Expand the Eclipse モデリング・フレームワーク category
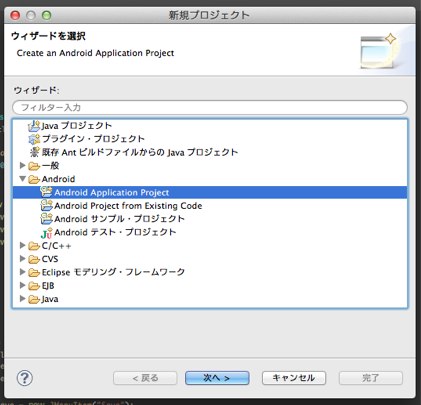 [x=23, y=272]
